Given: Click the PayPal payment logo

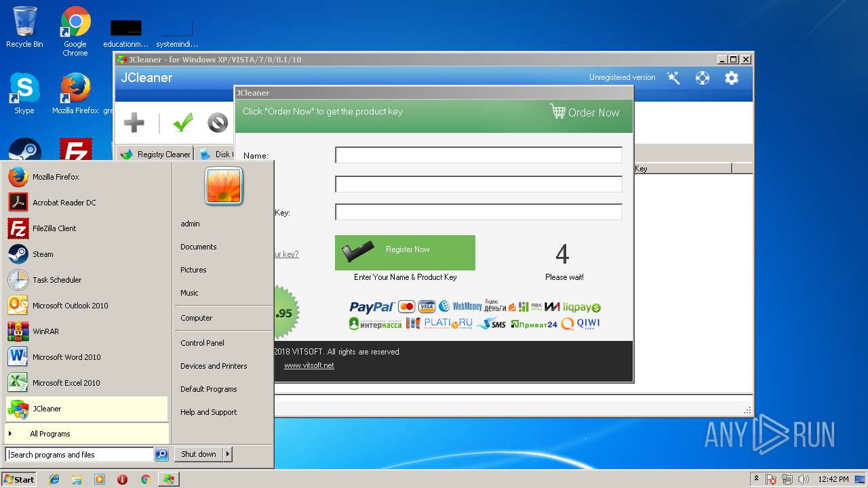Looking at the screenshot, I should coord(372,307).
